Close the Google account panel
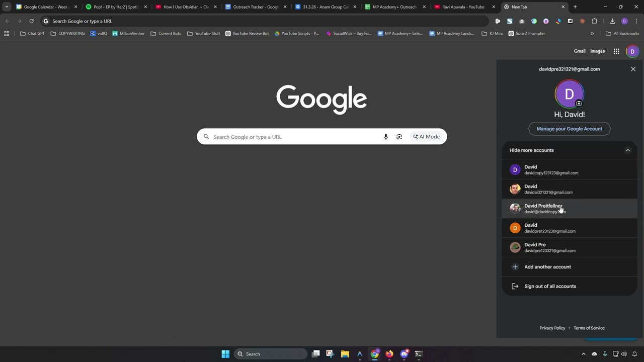 coord(633,69)
